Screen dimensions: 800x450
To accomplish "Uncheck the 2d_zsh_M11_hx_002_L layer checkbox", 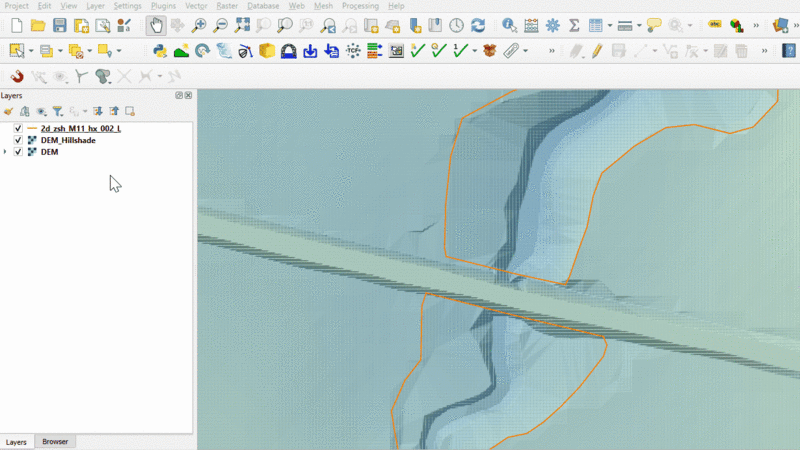I will (18, 129).
